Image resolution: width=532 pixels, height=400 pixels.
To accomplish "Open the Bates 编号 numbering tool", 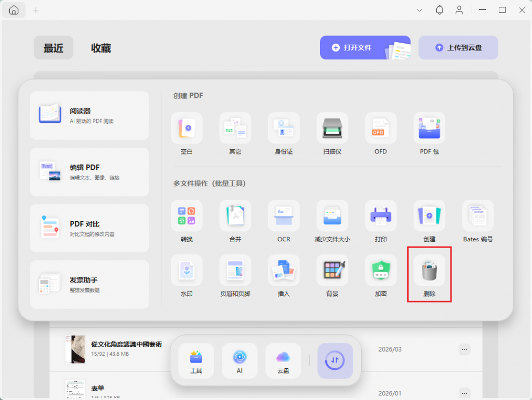I will point(478,216).
